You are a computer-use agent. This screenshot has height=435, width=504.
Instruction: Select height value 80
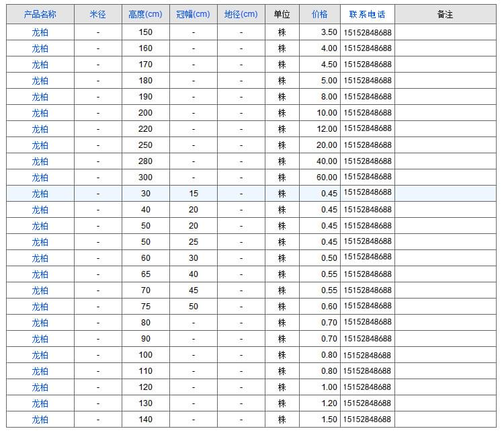(x=145, y=323)
